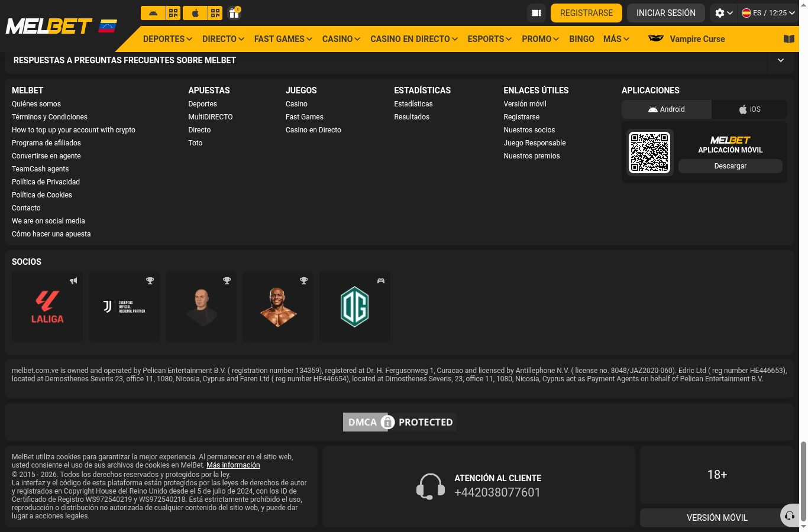Open the floating headset support chat icon

pos(790,516)
